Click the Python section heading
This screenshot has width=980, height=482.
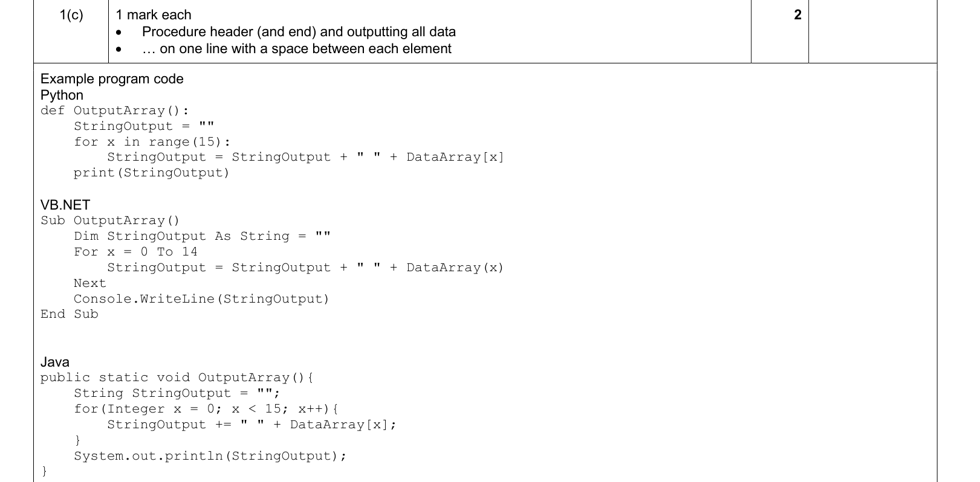[62, 95]
